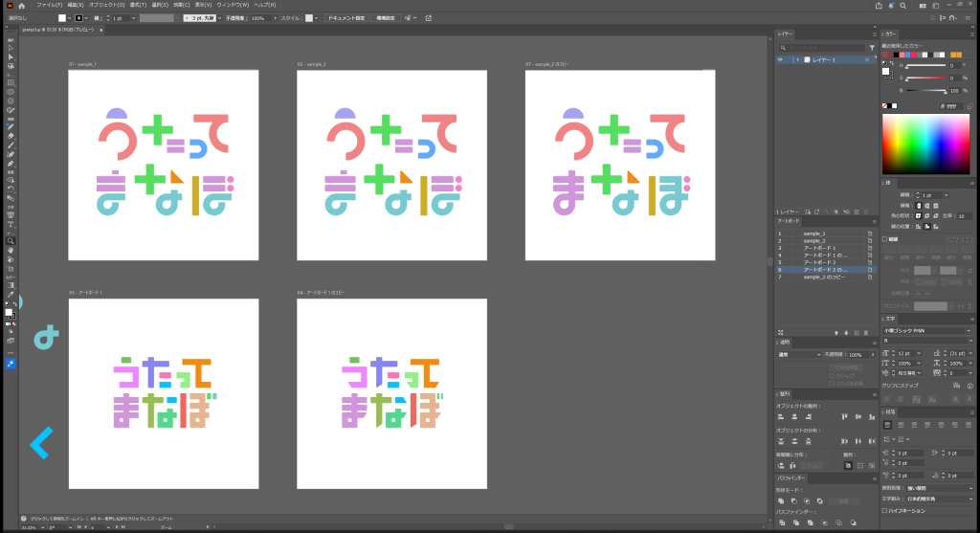Select the Type tool in toolbar

coord(11,225)
